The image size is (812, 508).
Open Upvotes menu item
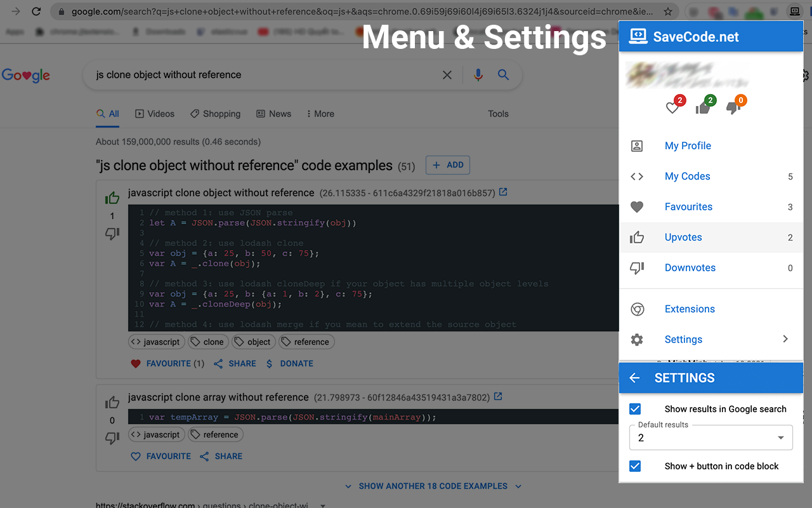(x=711, y=237)
